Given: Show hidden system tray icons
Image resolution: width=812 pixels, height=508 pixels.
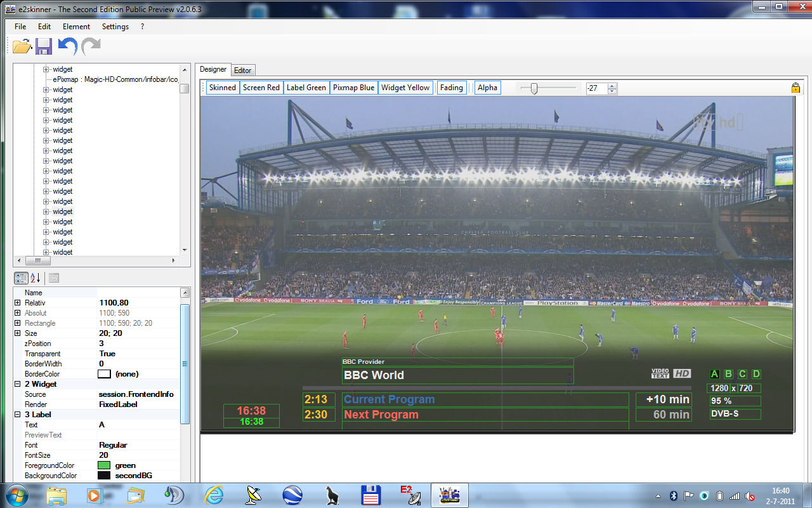Looking at the screenshot, I should click(658, 496).
